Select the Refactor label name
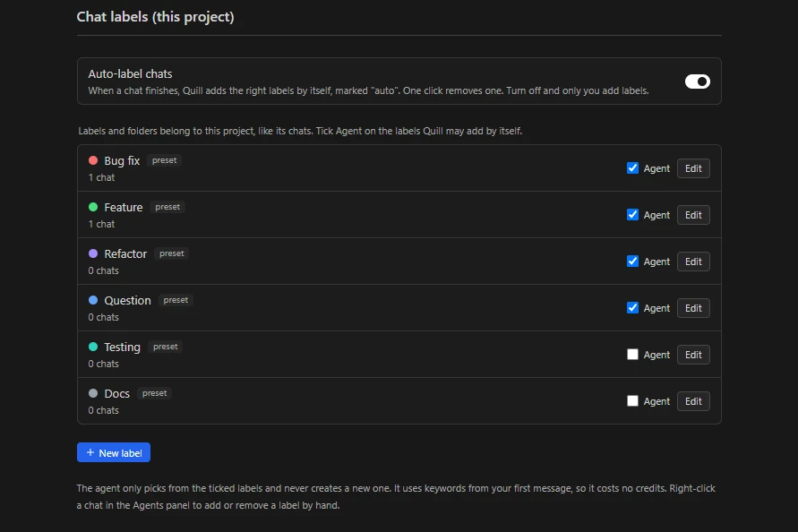 click(x=125, y=254)
